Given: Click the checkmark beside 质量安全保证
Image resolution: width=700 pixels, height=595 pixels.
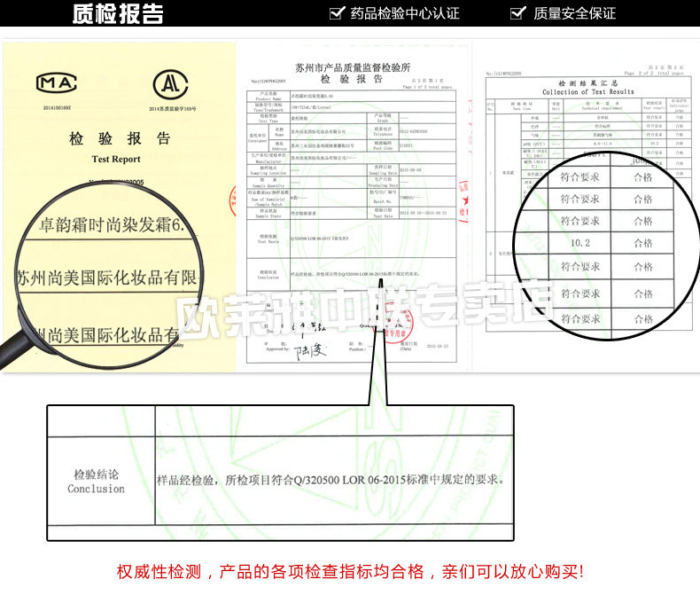Looking at the screenshot, I should click(518, 12).
